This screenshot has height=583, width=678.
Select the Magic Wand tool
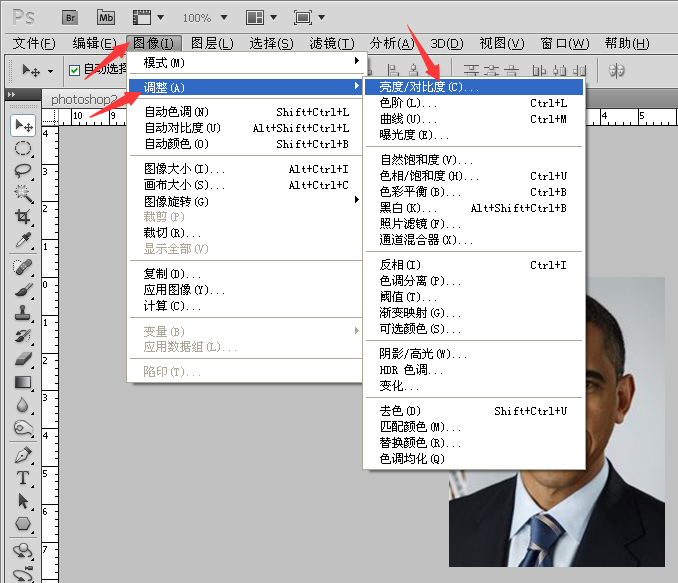23,193
